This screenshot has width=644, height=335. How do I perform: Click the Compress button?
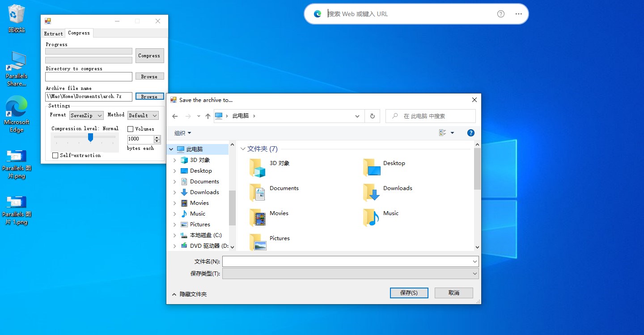pyautogui.click(x=149, y=55)
